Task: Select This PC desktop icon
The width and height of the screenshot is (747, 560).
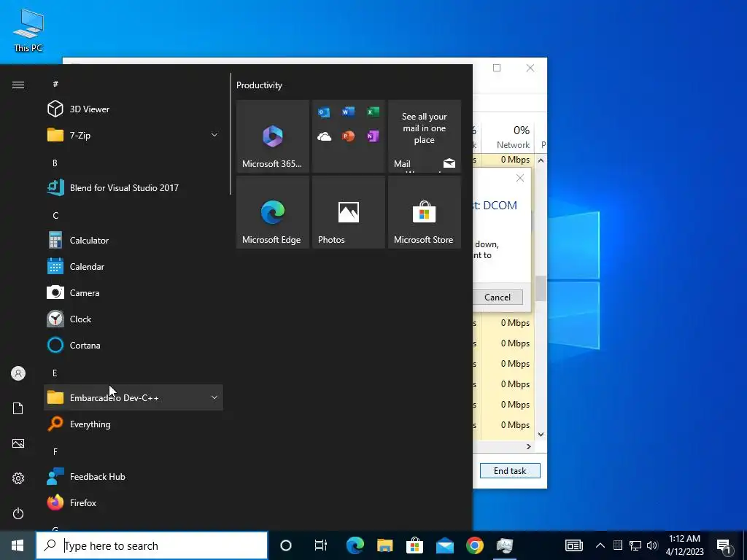Action: [28, 29]
